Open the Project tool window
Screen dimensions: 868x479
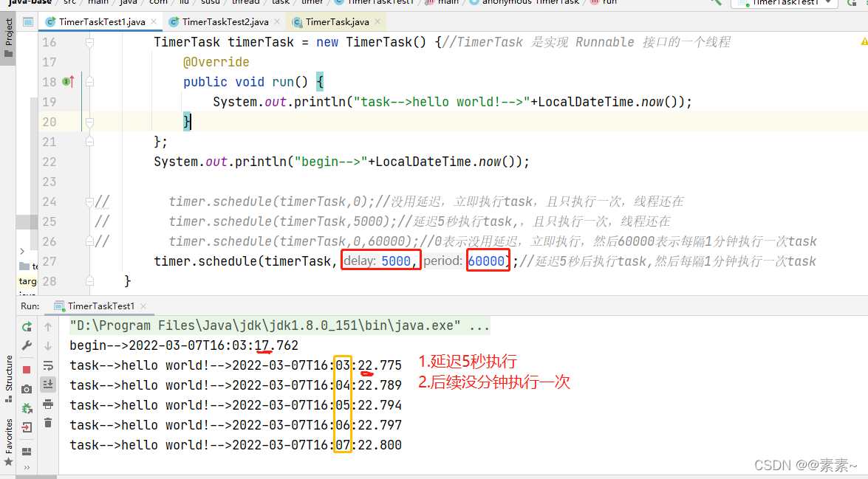[7, 31]
